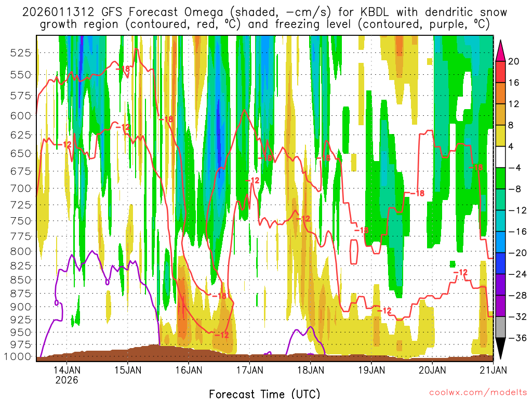Click the colorbar value label 20
This screenshot has height=399, width=532.
514,61
